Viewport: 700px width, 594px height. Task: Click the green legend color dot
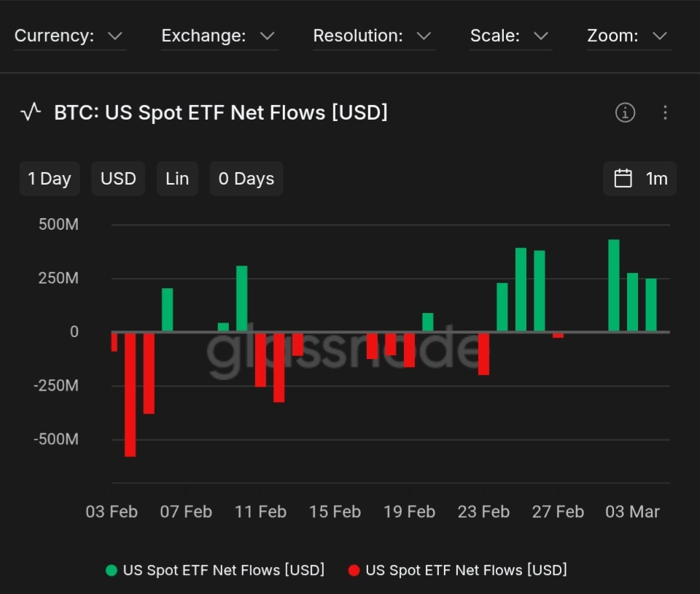(x=111, y=570)
